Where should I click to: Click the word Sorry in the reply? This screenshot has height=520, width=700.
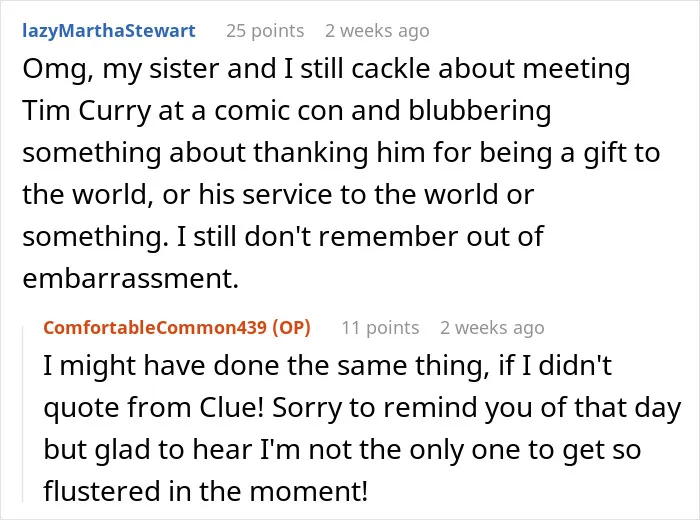click(307, 408)
